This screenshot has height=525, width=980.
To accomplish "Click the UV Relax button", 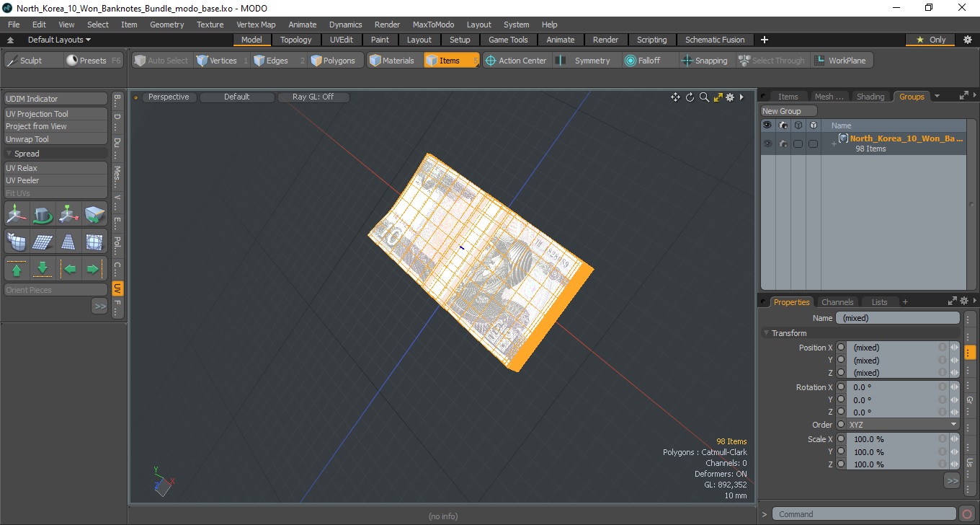I will coord(56,168).
